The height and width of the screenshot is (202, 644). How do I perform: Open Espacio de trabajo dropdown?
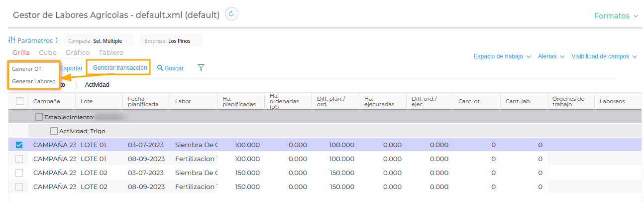(502, 56)
